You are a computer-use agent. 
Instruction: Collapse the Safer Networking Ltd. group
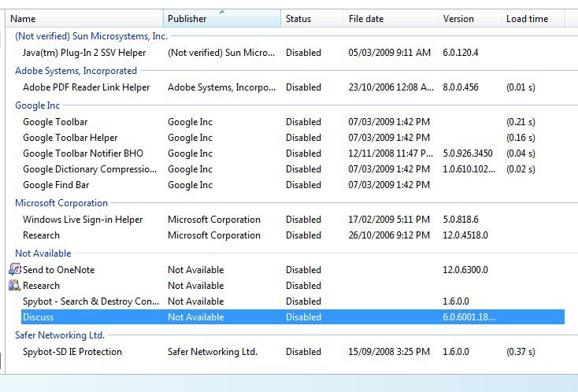coord(60,335)
